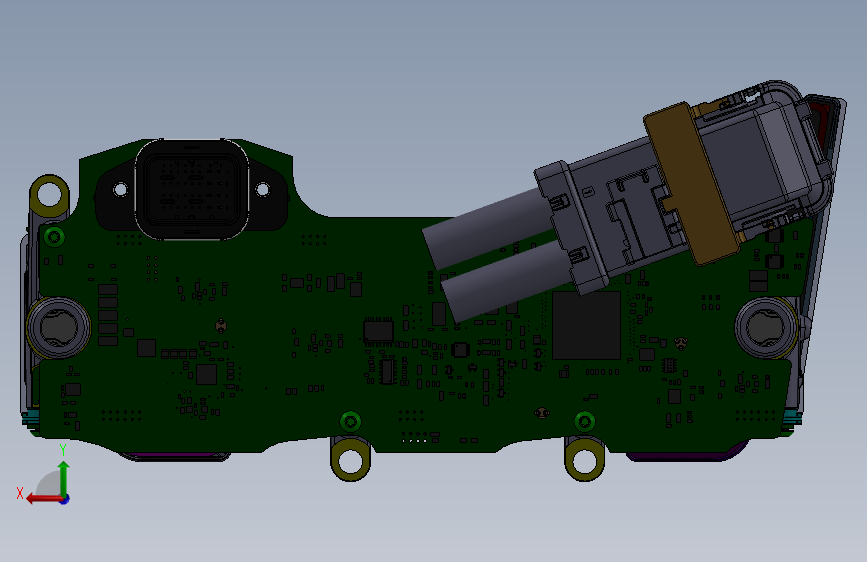Select the left round rubber grommet

pyautogui.click(x=58, y=328)
